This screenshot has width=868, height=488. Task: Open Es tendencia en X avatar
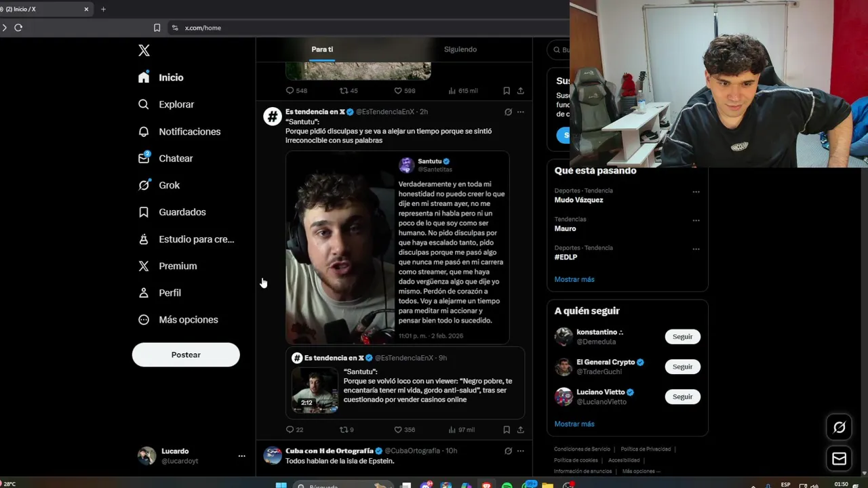[272, 117]
